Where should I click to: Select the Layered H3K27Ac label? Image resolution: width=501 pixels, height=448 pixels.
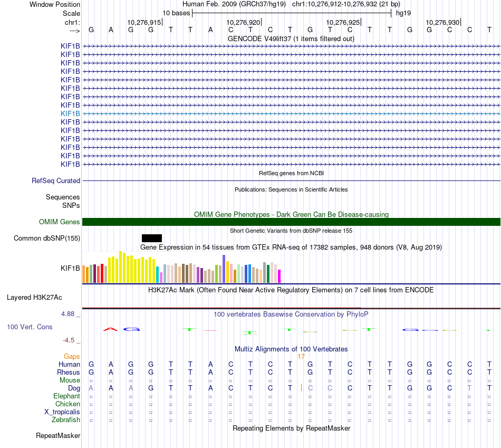tap(34, 298)
